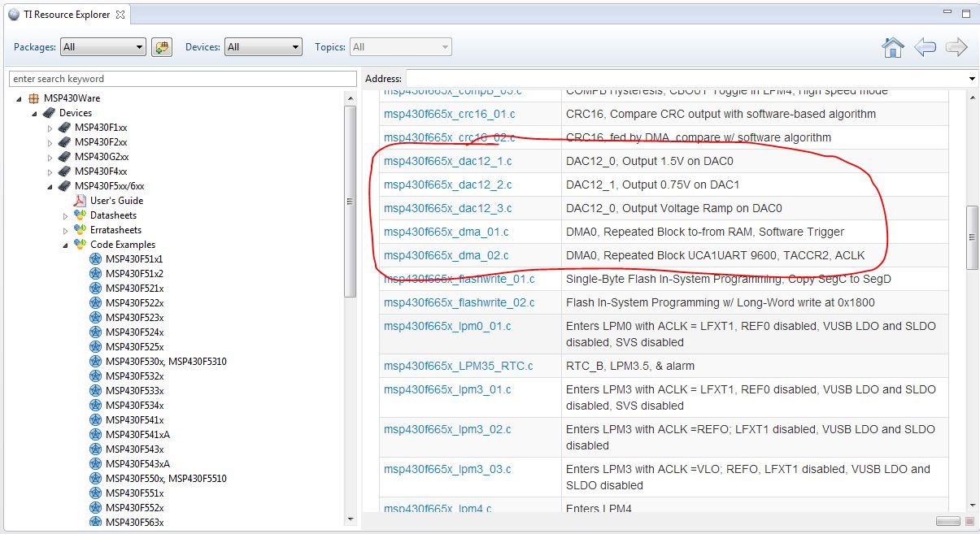
Task: Select the TI Resource Explorer tab
Action: click(65, 15)
